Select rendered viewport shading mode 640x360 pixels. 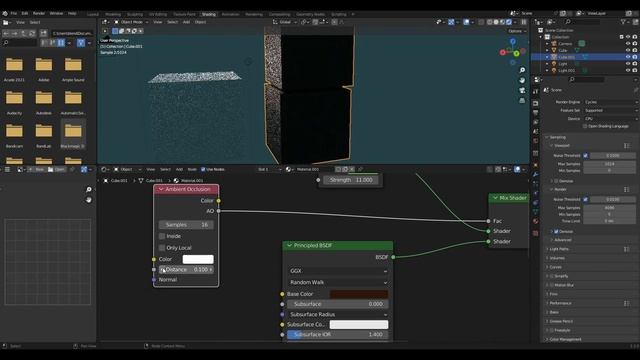tap(509, 22)
